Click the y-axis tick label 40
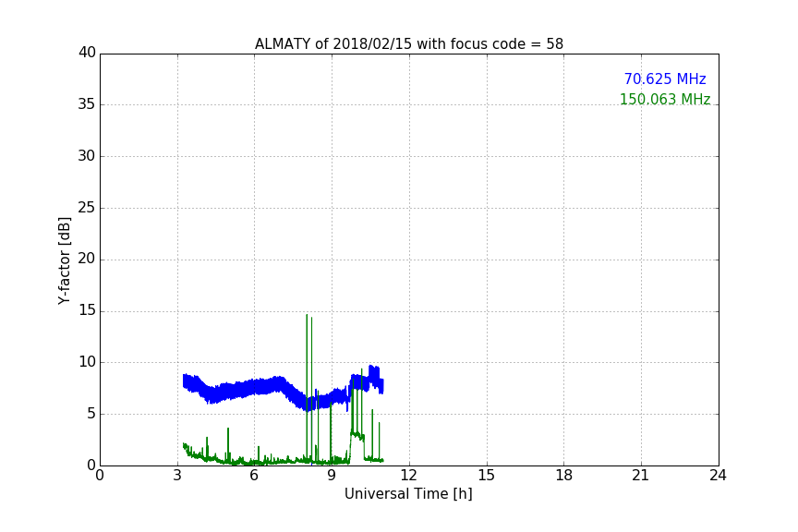This screenshot has height=532, width=798. click(87, 53)
